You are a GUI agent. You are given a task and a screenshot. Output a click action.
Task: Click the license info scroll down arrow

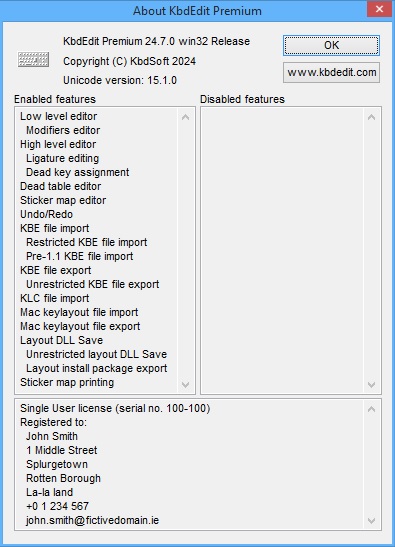pyautogui.click(x=372, y=521)
